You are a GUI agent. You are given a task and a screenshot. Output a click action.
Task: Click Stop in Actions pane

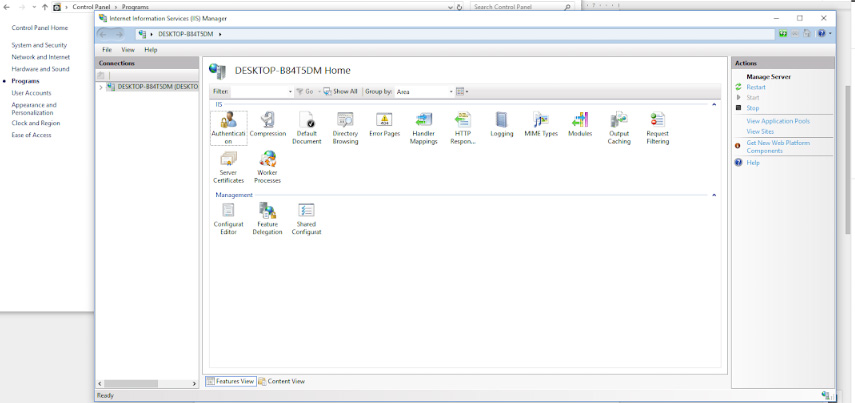pyautogui.click(x=752, y=108)
